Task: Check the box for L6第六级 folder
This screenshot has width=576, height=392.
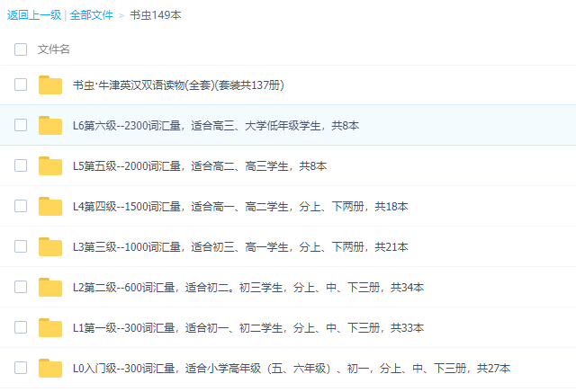Action: pos(21,125)
